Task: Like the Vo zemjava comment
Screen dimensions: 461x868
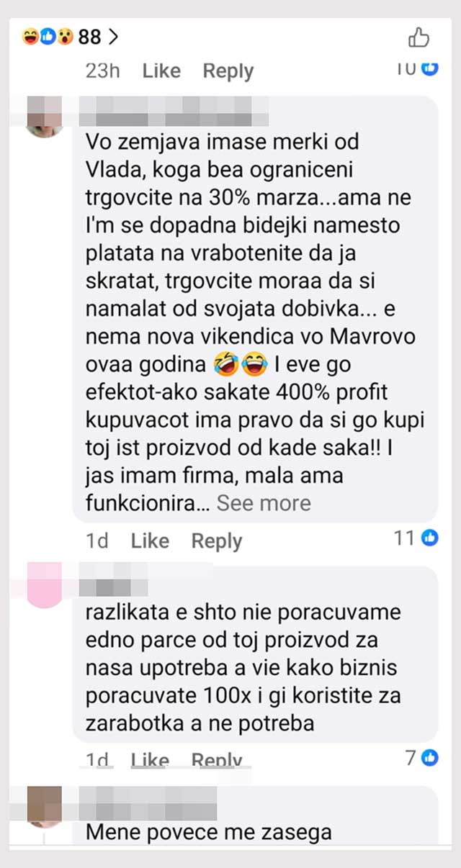Action: [x=150, y=541]
